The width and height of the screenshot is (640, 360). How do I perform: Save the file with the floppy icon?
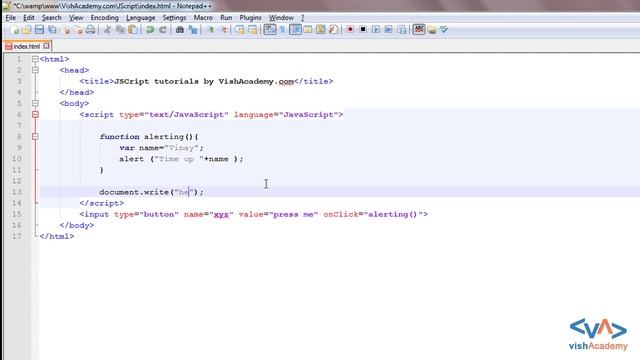point(40,30)
